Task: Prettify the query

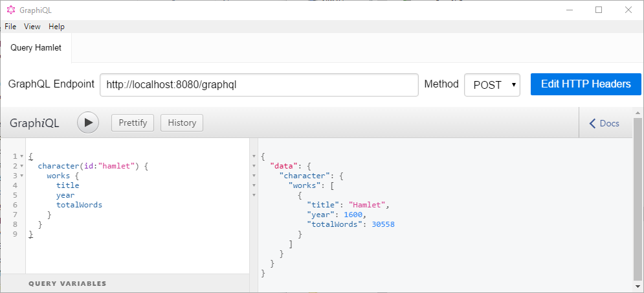Action: 133,123
